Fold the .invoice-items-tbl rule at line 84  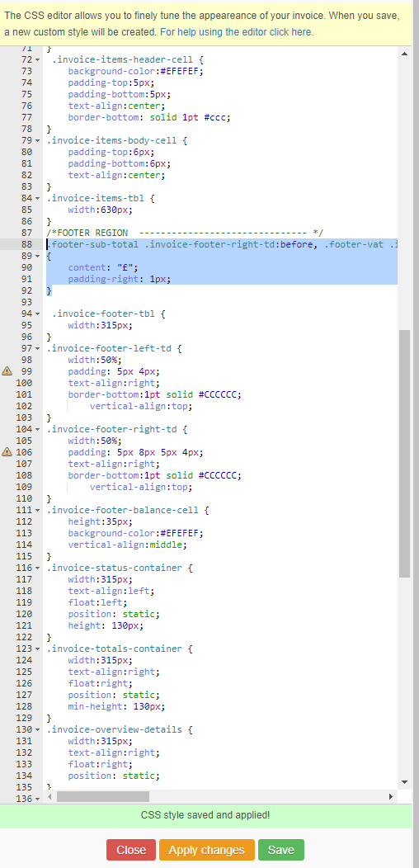38,198
